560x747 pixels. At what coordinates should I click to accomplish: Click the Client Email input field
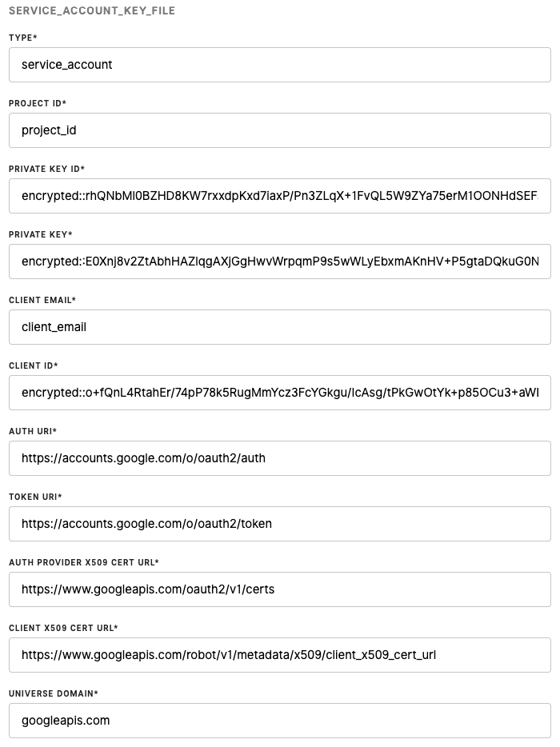[280, 327]
